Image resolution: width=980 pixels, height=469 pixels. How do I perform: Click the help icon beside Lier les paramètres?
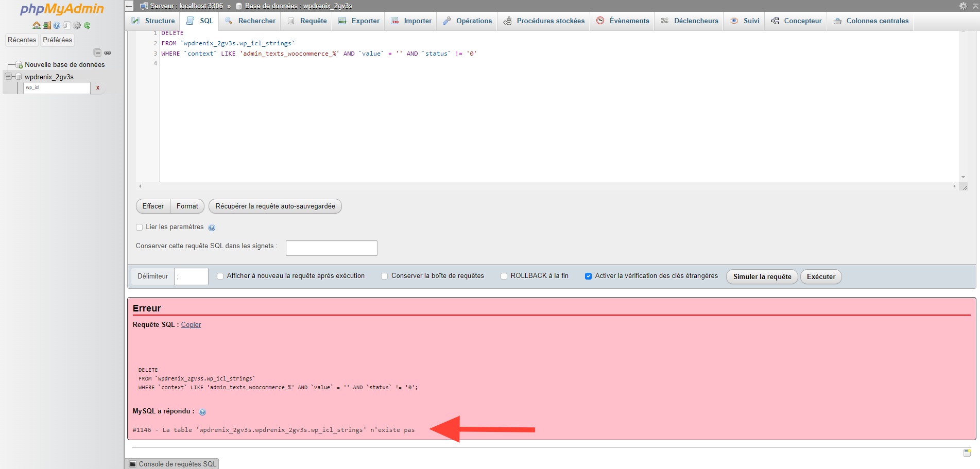[212, 228]
